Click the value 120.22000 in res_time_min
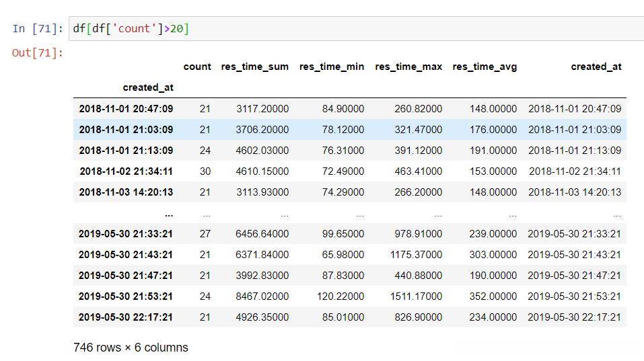The height and width of the screenshot is (361, 644). [x=341, y=296]
